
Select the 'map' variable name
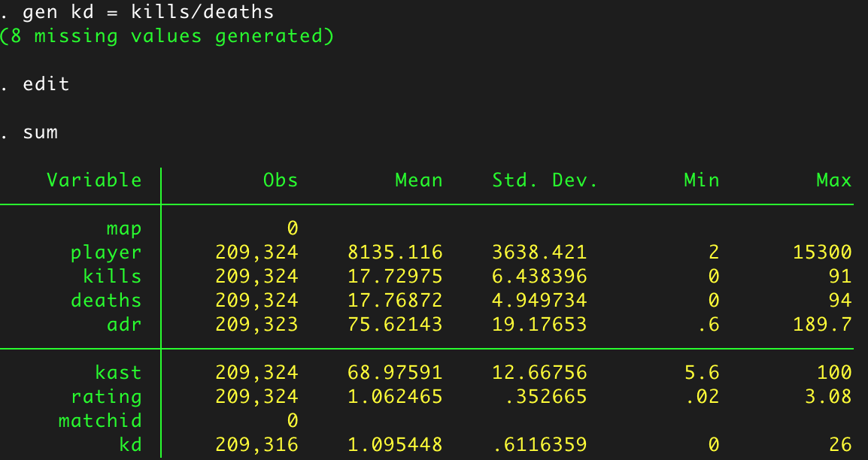pos(124,228)
